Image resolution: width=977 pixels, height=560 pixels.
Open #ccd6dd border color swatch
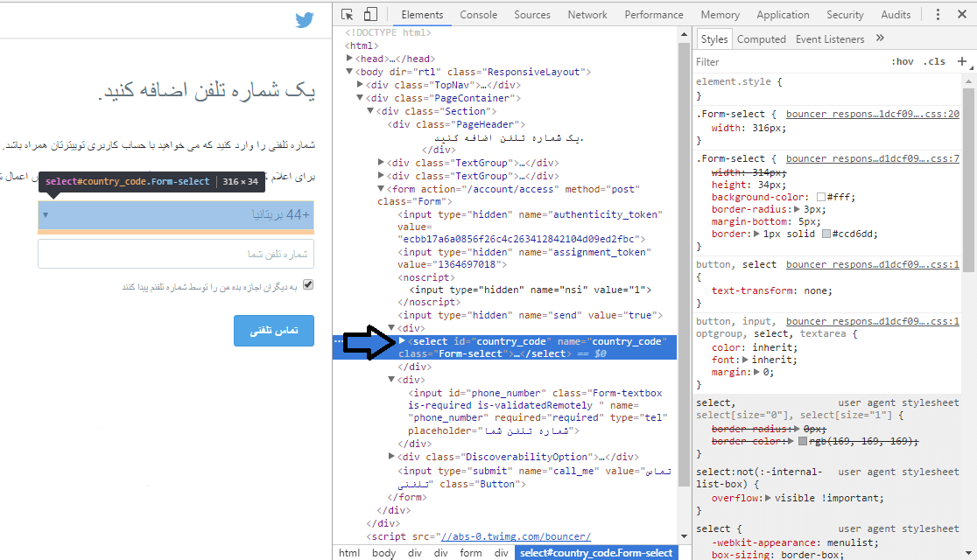(x=826, y=234)
